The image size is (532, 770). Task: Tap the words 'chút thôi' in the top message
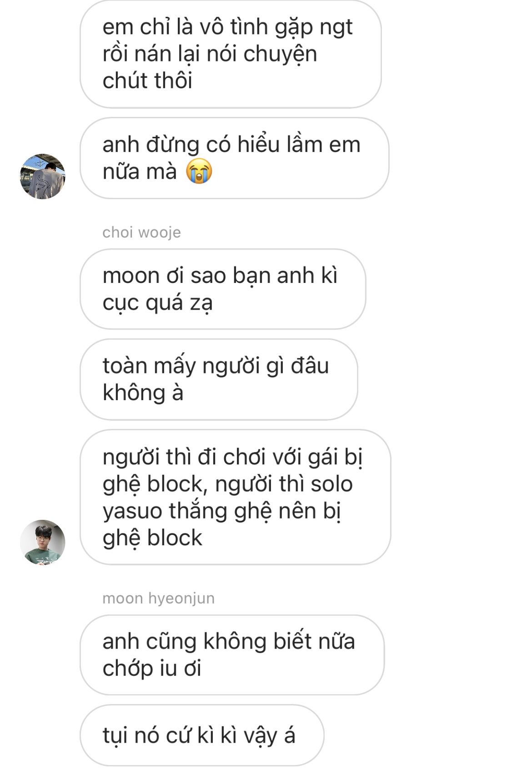(x=147, y=81)
